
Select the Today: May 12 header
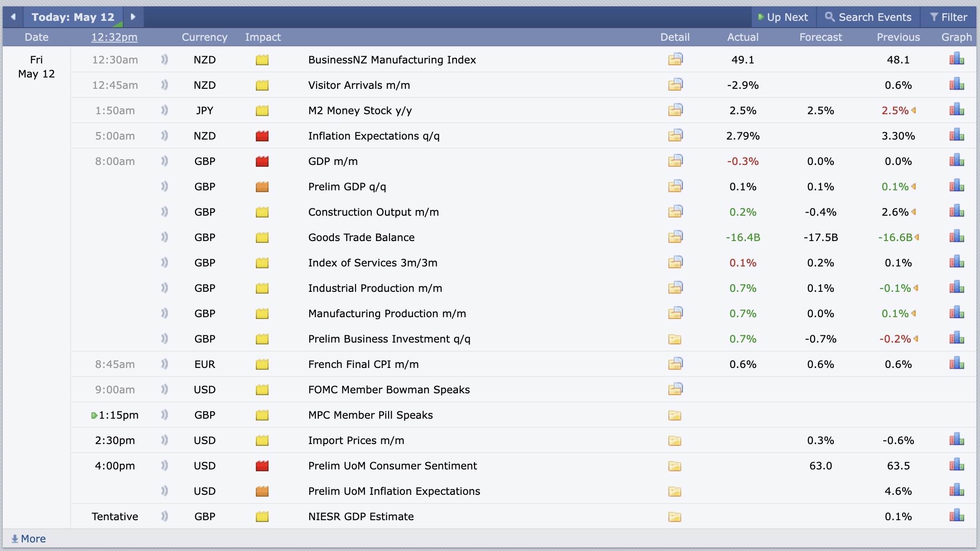click(72, 17)
